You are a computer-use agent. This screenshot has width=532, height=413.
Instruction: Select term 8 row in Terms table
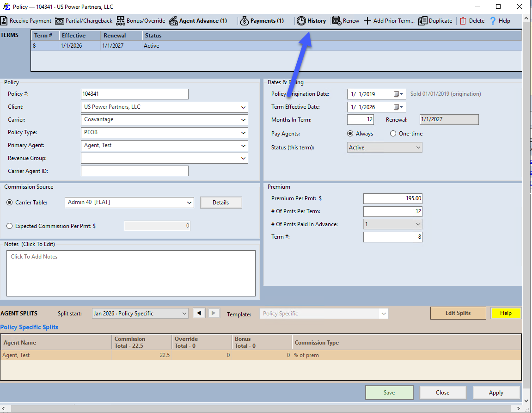click(x=276, y=46)
